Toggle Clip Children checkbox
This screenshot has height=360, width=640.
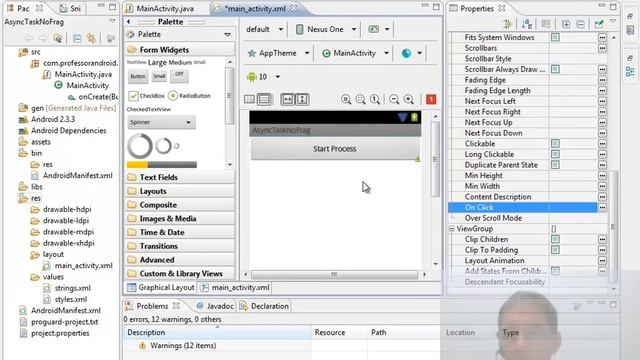[555, 239]
